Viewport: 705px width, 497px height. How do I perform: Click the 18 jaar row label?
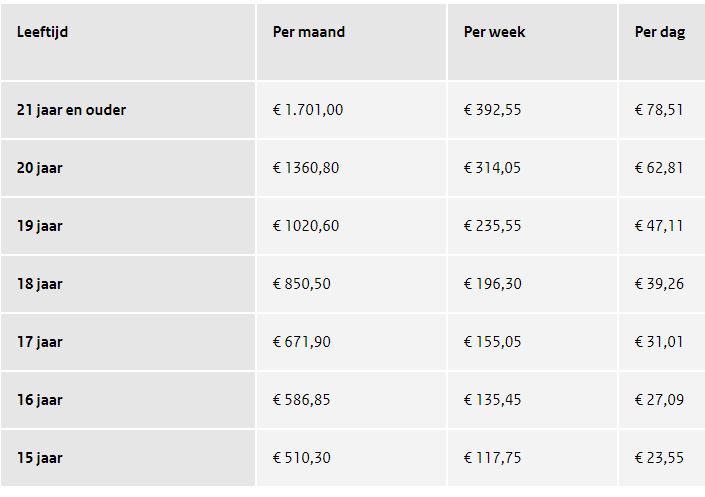(40, 284)
